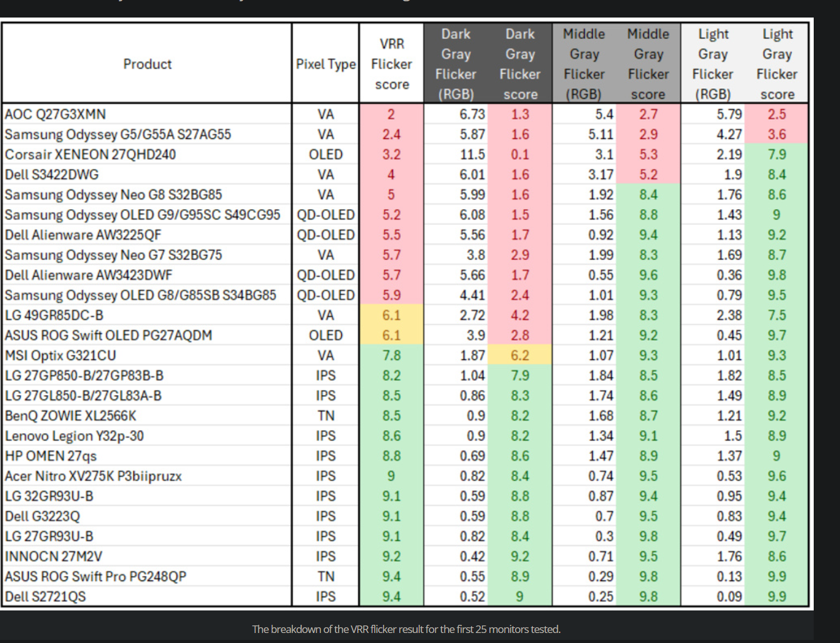Select the LG 27GP850-B/27GP83B-B product name
Viewport: 840px width, 643px height.
84,376
